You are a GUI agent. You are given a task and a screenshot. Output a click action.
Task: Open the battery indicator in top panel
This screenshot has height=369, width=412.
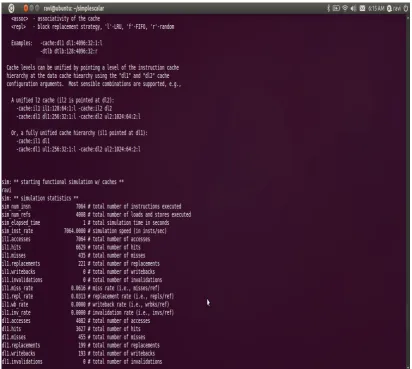click(x=337, y=8)
